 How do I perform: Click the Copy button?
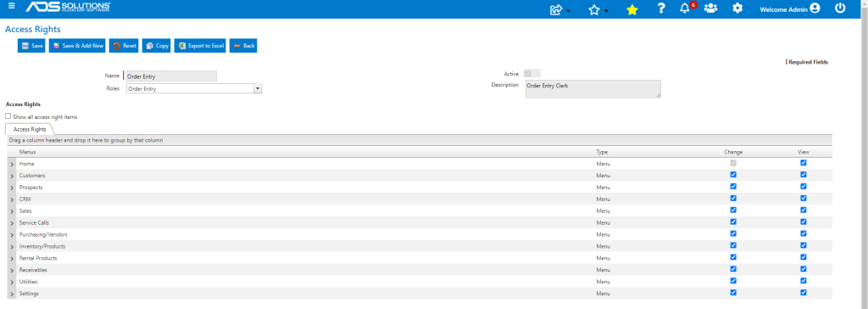click(x=157, y=46)
